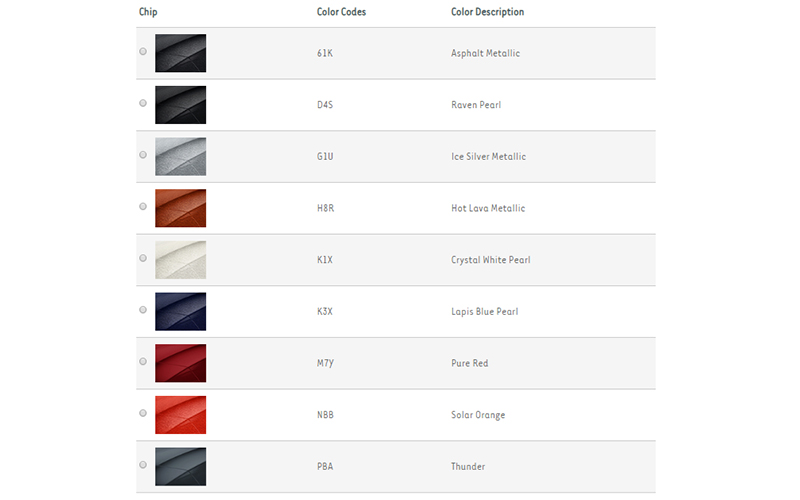
Task: Click the Solar Orange color chip
Action: (180, 415)
